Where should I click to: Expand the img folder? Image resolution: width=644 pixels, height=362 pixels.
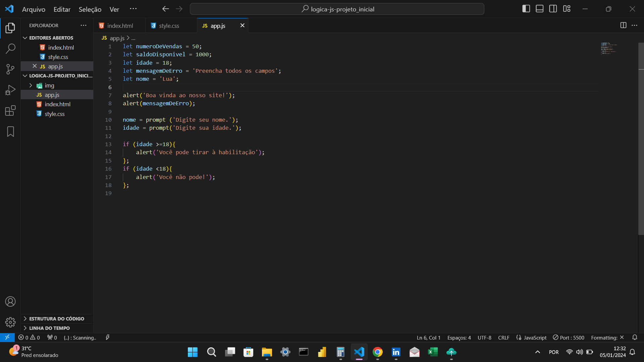[57, 85]
